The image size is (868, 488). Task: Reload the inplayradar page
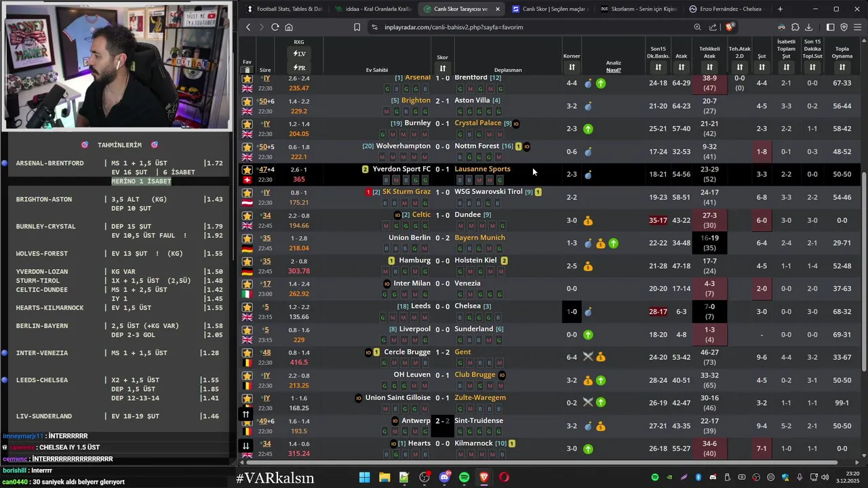click(275, 27)
